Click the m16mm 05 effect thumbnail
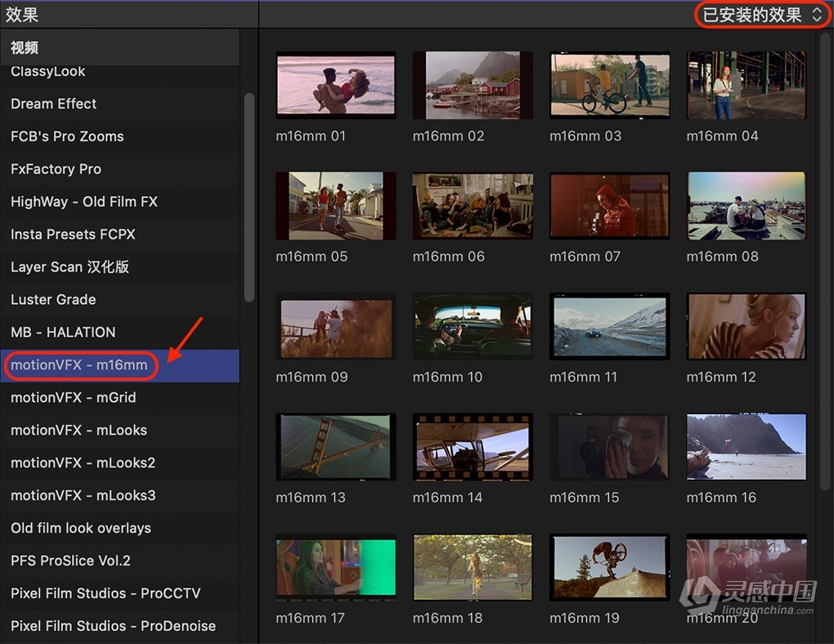 (335, 206)
